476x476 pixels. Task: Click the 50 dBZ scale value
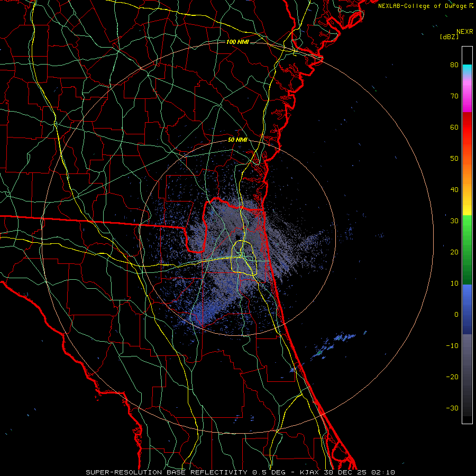click(454, 159)
